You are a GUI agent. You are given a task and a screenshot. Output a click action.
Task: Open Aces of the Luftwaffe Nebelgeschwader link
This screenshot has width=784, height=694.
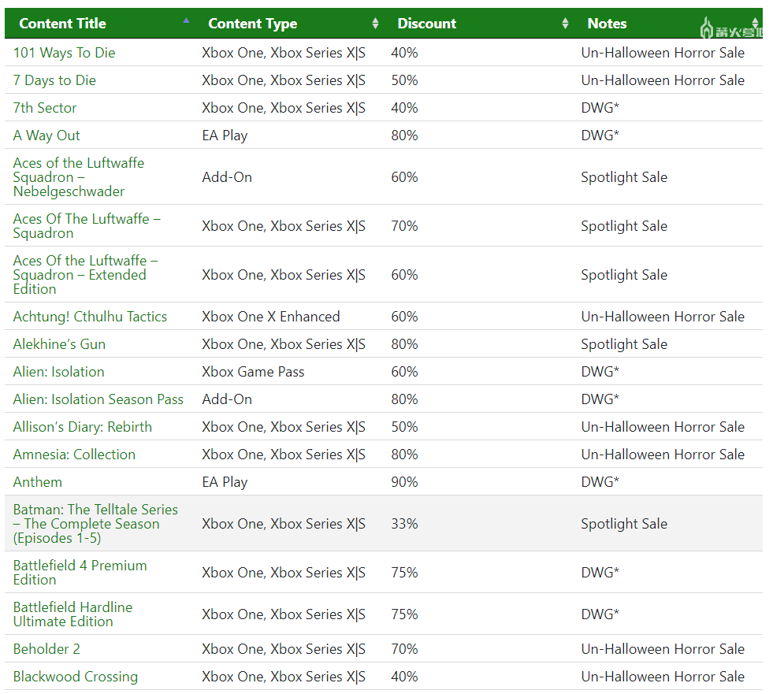click(x=79, y=177)
